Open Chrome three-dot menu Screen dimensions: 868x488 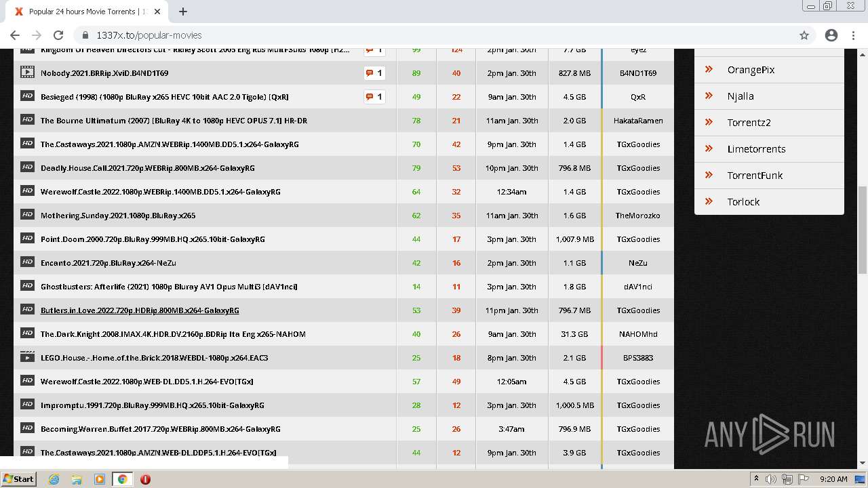(x=853, y=35)
